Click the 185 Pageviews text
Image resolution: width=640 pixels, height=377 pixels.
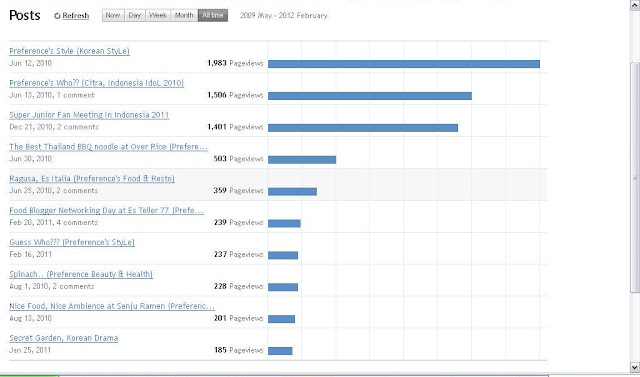click(x=238, y=350)
